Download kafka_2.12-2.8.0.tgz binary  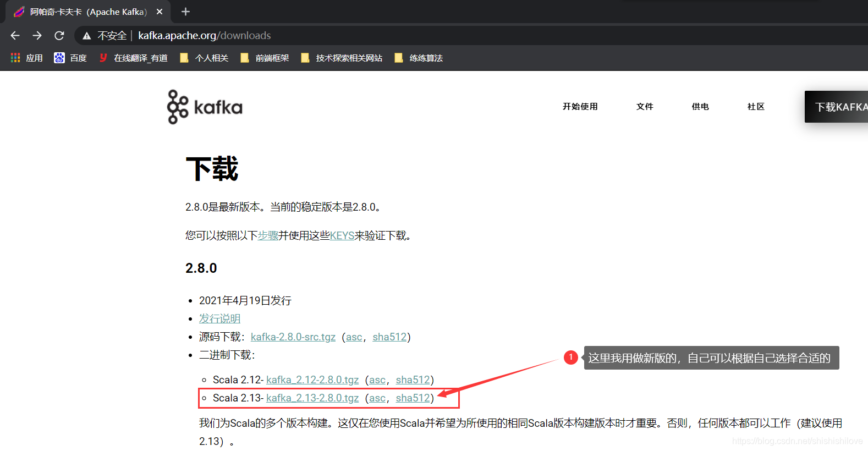tap(312, 380)
